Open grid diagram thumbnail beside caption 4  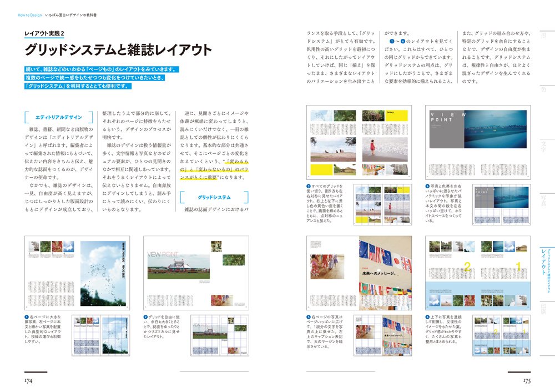coord(502,204)
